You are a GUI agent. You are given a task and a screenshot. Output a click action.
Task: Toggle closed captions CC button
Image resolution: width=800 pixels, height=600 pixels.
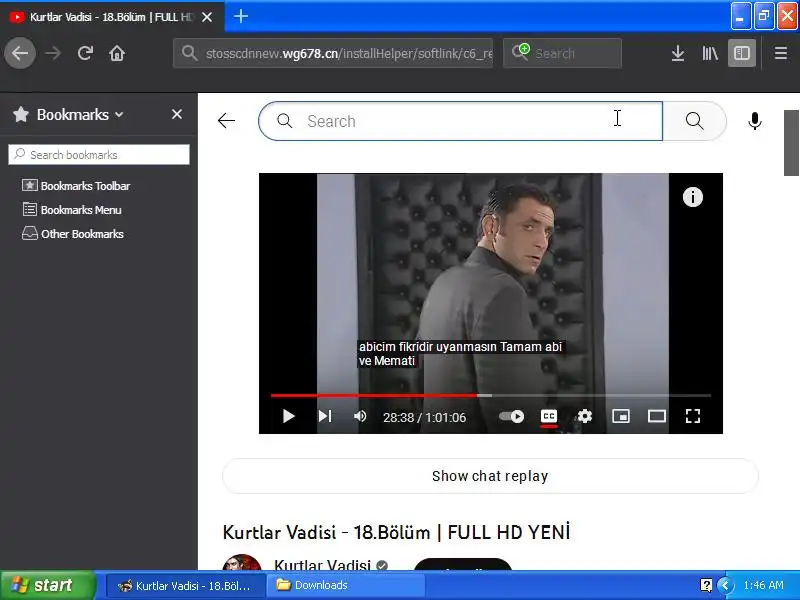(548, 416)
